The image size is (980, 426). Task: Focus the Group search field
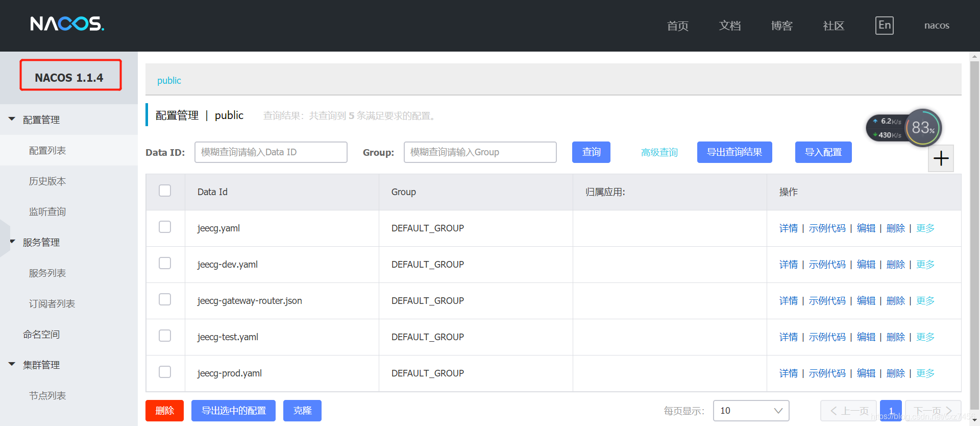(480, 152)
